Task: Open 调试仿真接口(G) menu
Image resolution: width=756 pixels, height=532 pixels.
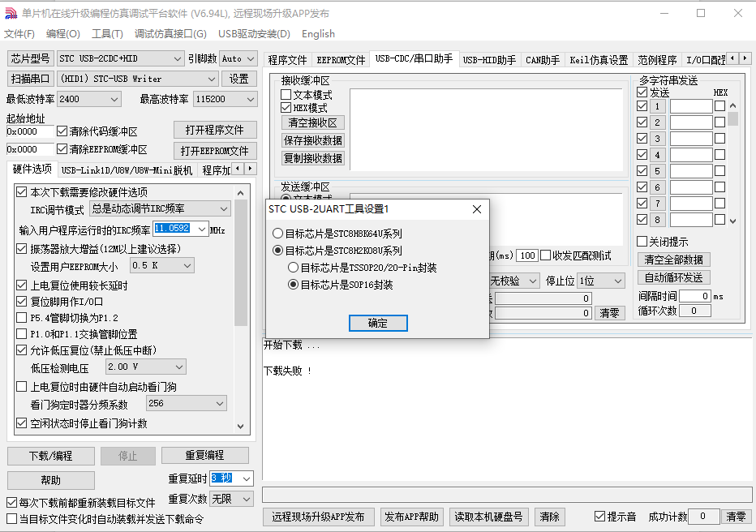Action: [x=170, y=34]
